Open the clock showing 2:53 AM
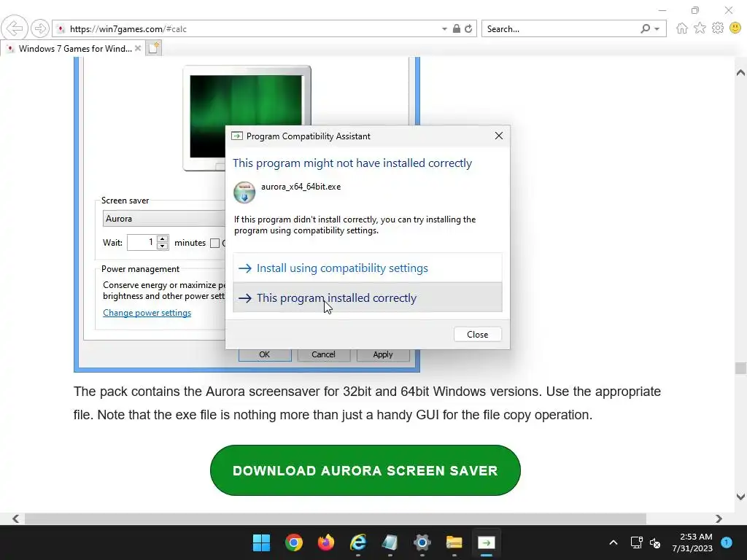The height and width of the screenshot is (560, 747). click(x=692, y=542)
